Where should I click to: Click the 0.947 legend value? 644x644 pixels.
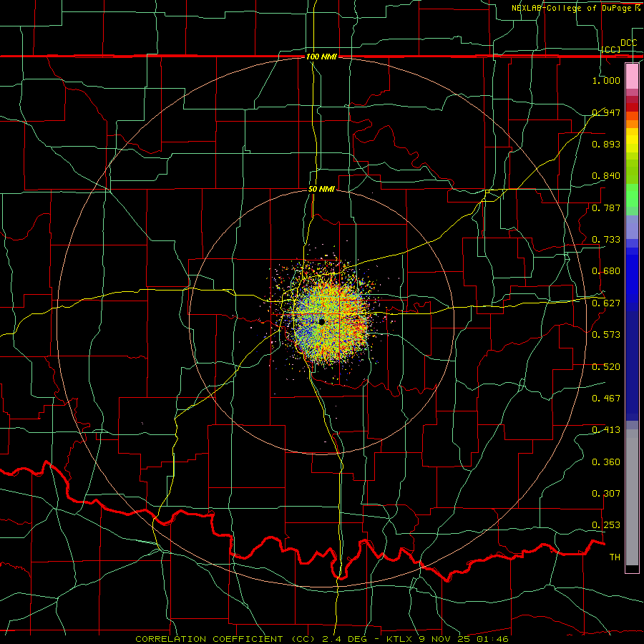(x=606, y=112)
